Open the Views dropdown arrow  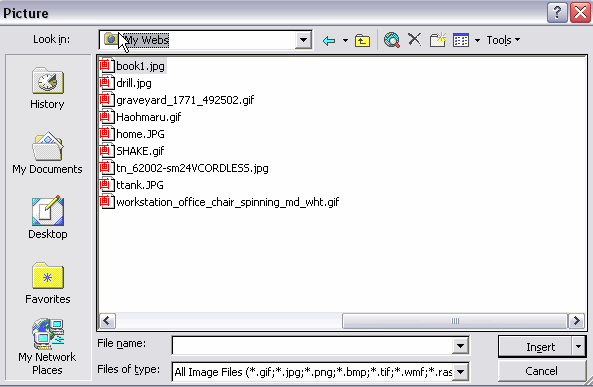click(477, 40)
